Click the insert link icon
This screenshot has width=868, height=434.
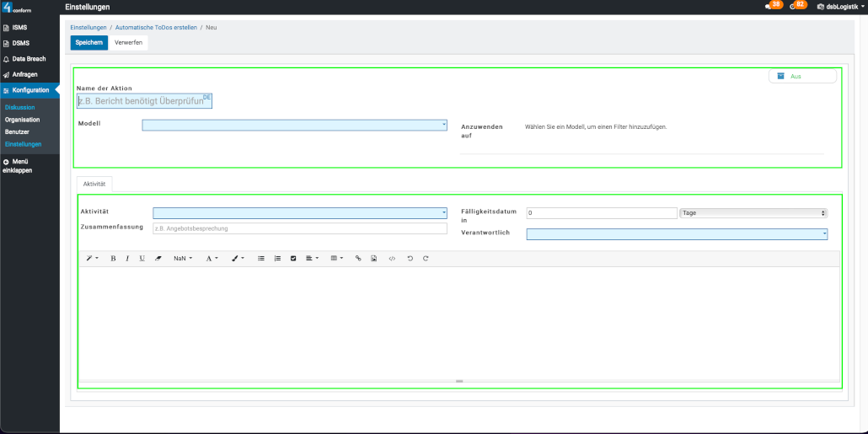pyautogui.click(x=357, y=258)
